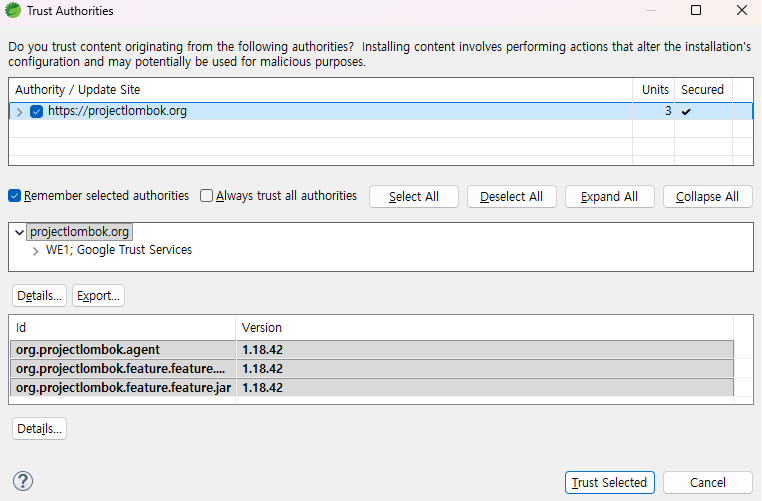Click Trust Selected to confirm
Viewport: 762px width, 501px height.
click(609, 483)
